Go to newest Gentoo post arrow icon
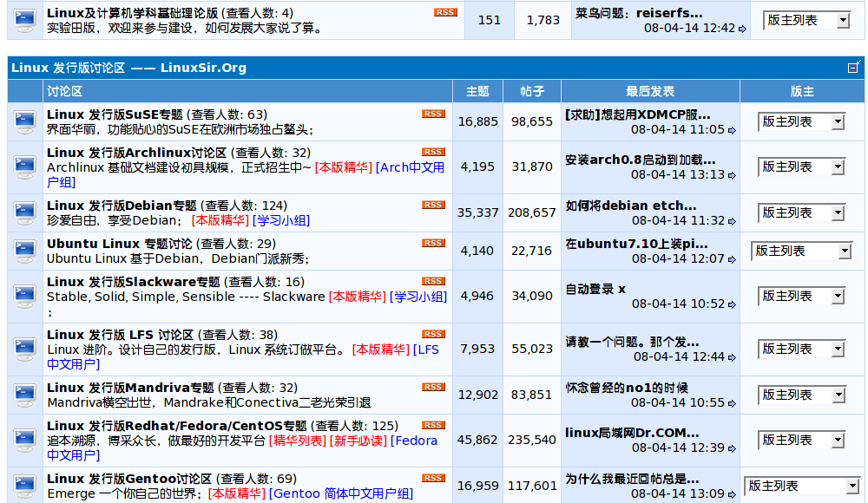868x503 pixels. point(732,494)
